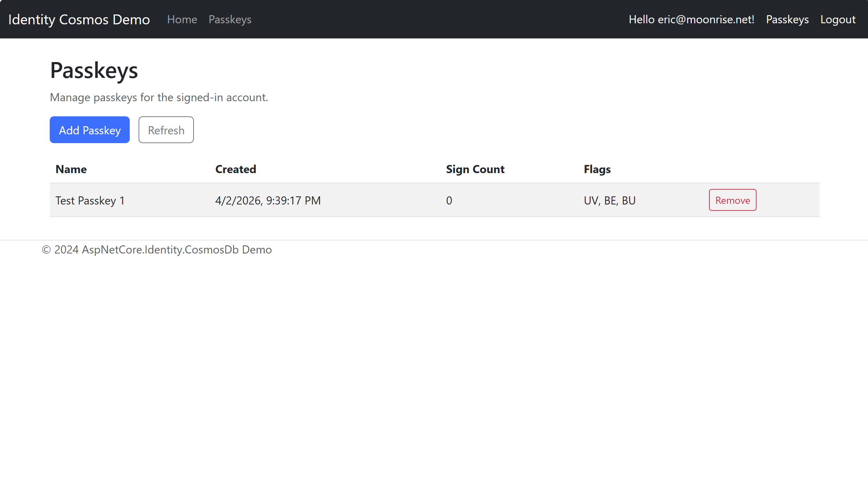The image size is (868, 483).
Task: Click the sign count value of zero
Action: 449,200
